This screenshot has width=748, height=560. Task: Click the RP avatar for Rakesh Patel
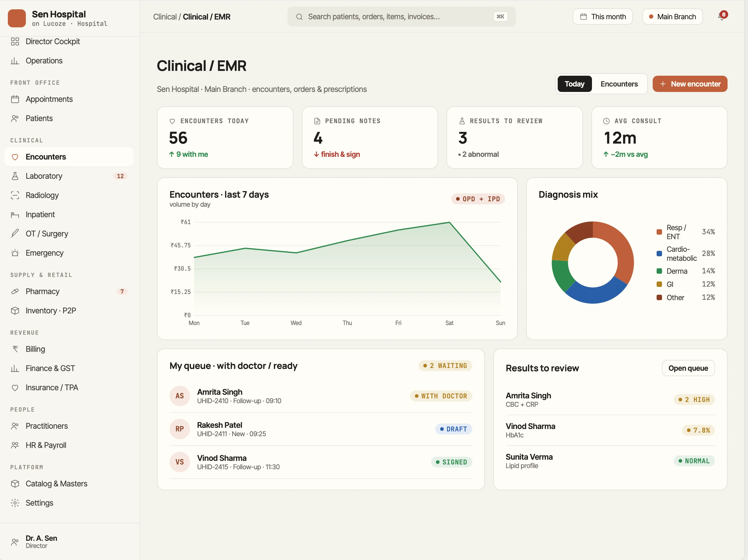[x=179, y=429]
